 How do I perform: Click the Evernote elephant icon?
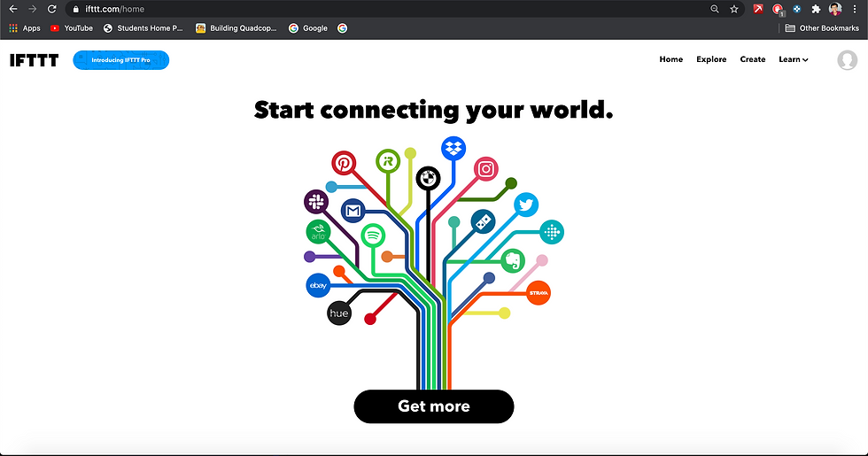(513, 260)
